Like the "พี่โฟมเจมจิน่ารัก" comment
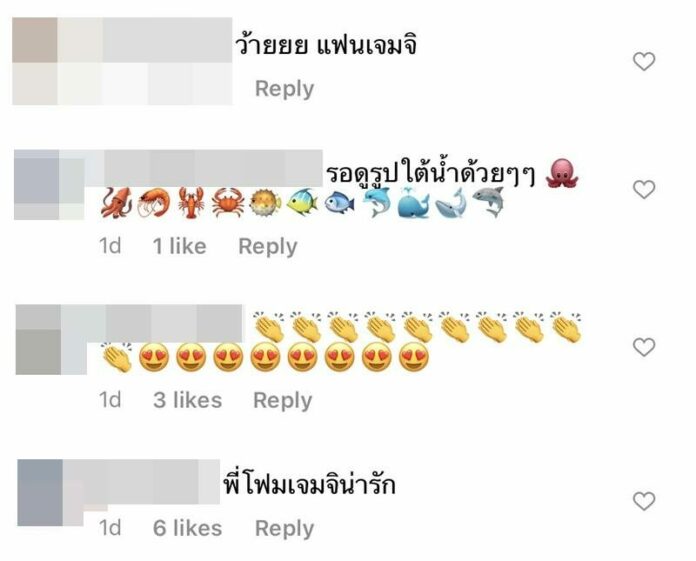This screenshot has width=696, height=561. click(x=644, y=501)
